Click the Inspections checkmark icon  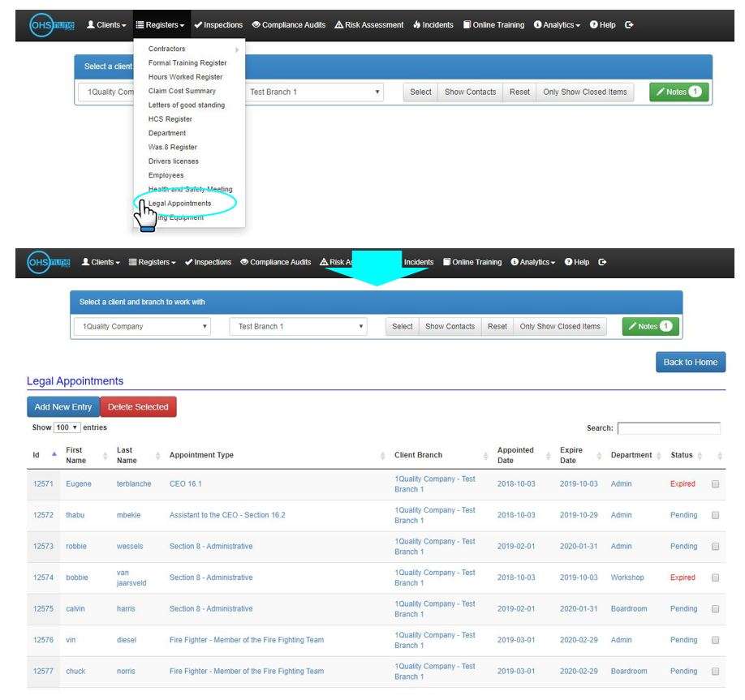point(197,24)
